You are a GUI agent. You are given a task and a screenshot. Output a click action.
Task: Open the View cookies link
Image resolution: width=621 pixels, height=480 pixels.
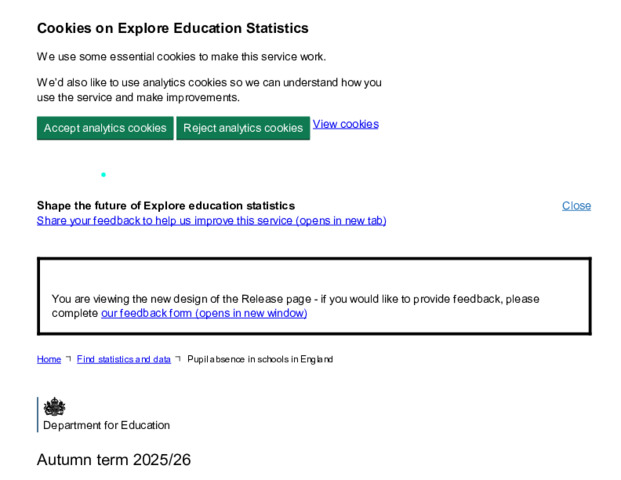pyautogui.click(x=345, y=124)
